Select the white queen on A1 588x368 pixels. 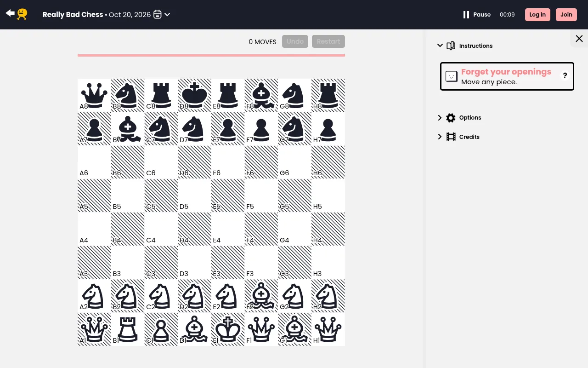(x=94, y=329)
